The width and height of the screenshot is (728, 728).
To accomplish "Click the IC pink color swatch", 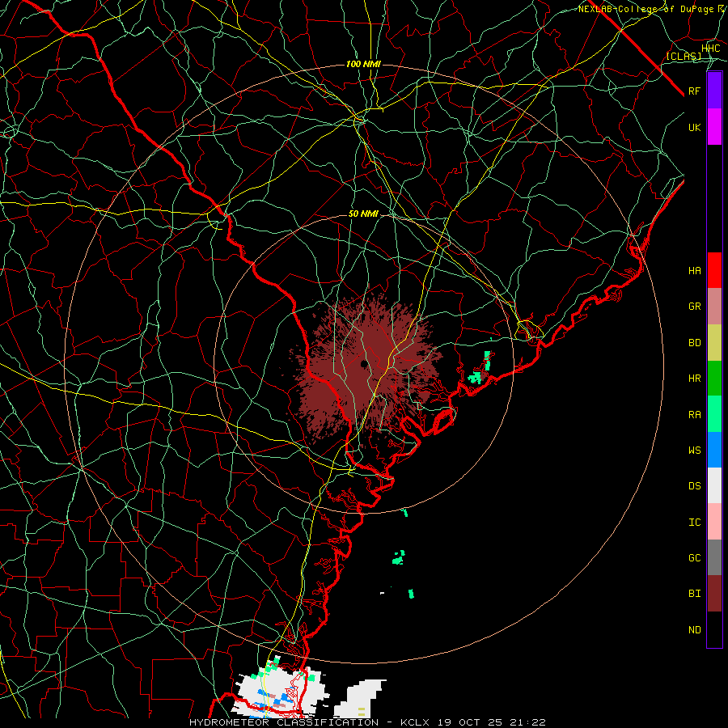I will (714, 522).
